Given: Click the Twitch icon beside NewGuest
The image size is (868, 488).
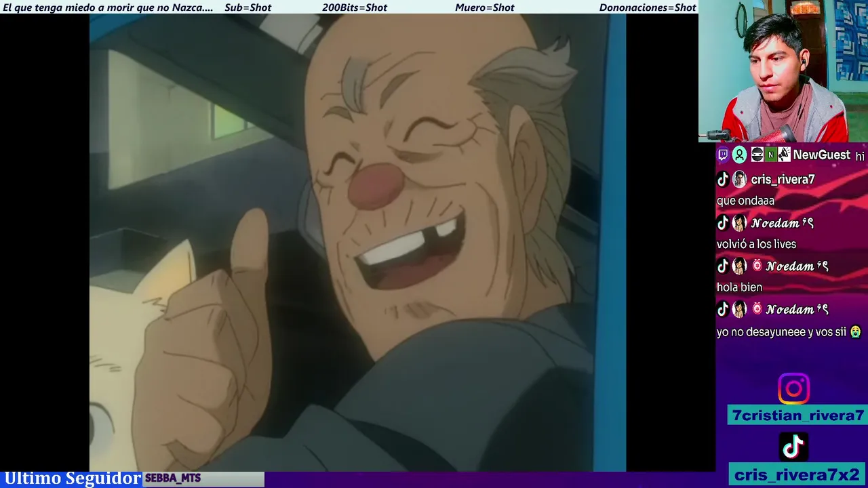Looking at the screenshot, I should (x=723, y=155).
